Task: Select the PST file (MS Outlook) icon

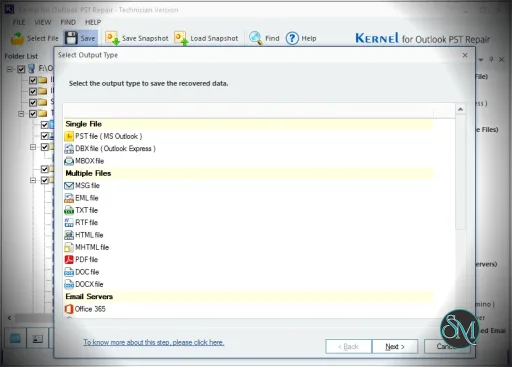Action: (x=69, y=136)
